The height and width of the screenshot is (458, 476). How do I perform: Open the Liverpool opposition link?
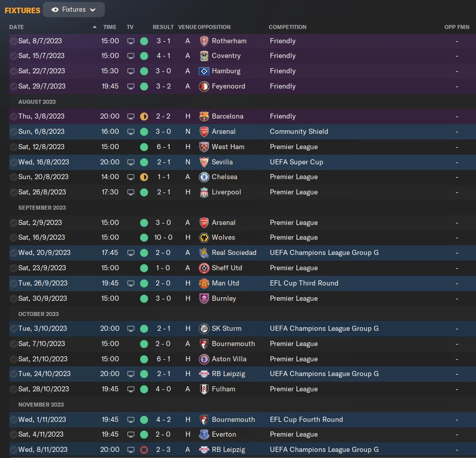click(226, 192)
